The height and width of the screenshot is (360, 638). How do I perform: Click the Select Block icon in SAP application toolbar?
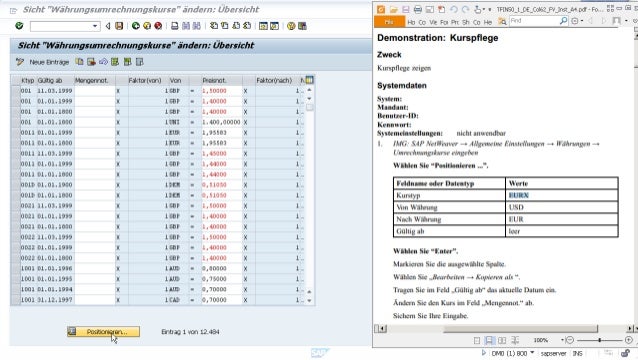[128, 62]
